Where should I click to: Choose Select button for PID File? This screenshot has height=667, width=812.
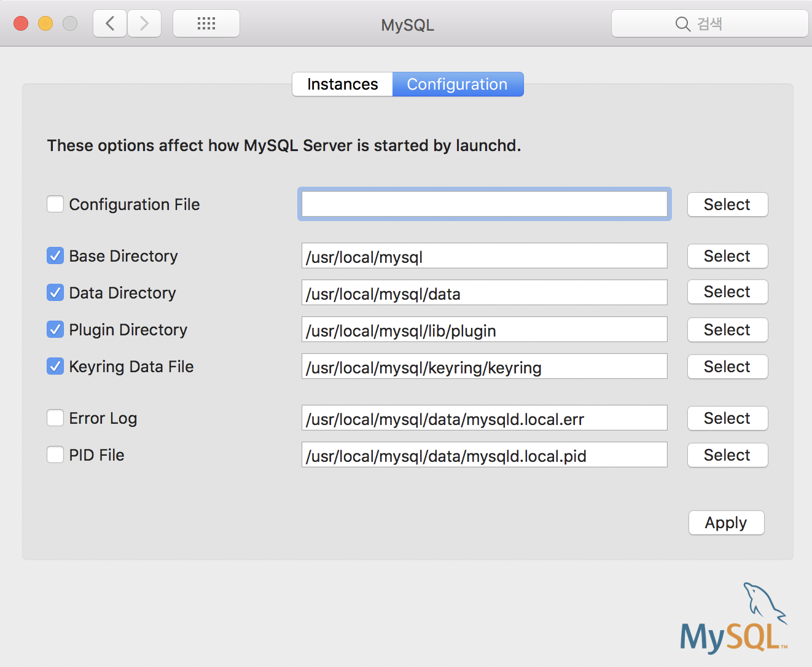pos(727,455)
